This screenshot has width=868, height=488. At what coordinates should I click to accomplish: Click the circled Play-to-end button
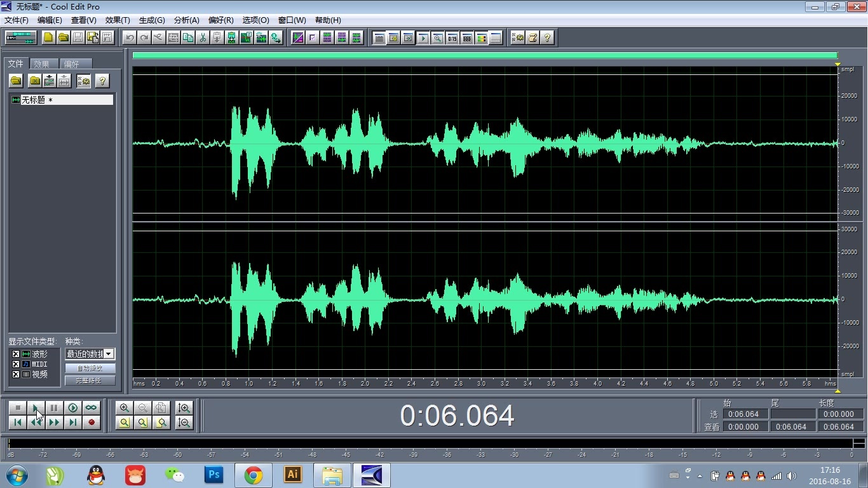coord(73,408)
